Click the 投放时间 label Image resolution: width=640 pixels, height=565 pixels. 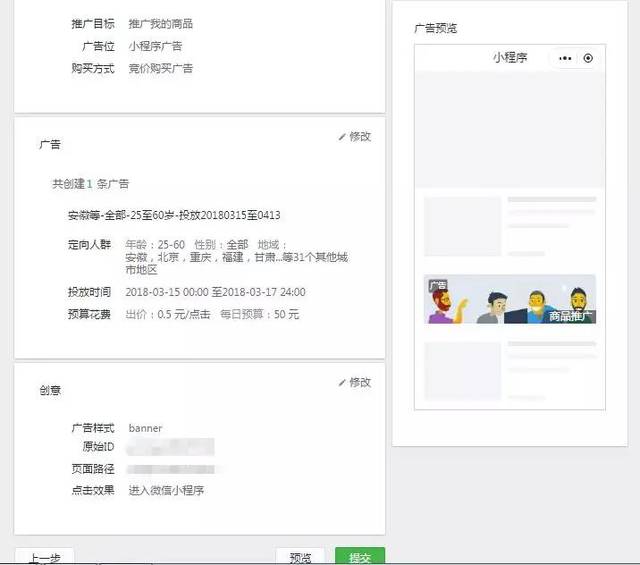(x=89, y=292)
